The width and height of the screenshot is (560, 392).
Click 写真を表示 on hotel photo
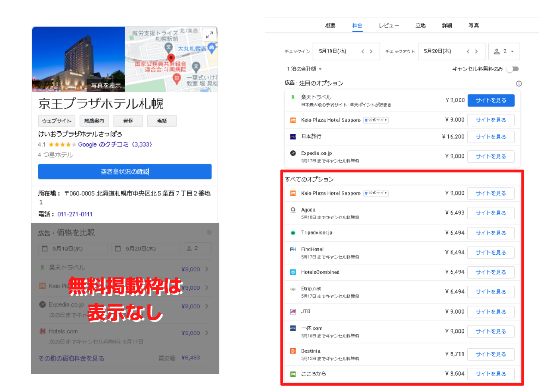point(106,85)
